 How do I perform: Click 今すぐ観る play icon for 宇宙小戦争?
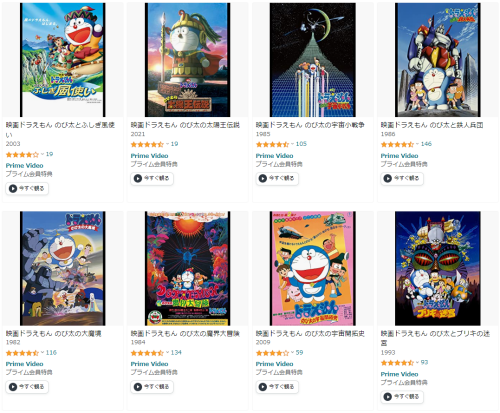pos(263,178)
